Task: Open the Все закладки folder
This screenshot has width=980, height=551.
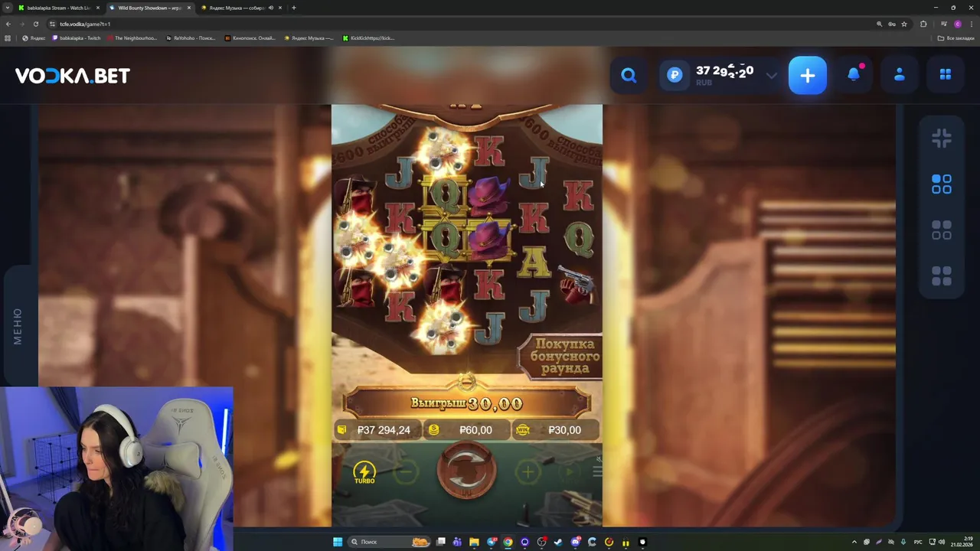Action: [956, 37]
